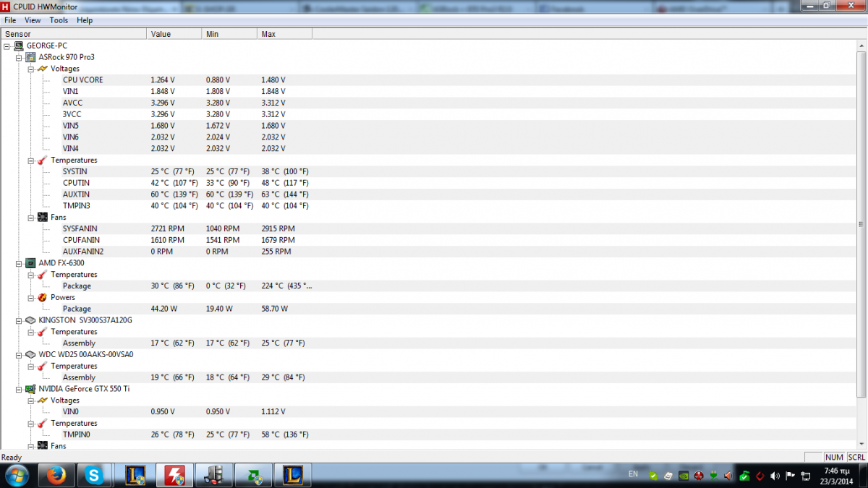Click the EN language indicator

tap(634, 474)
